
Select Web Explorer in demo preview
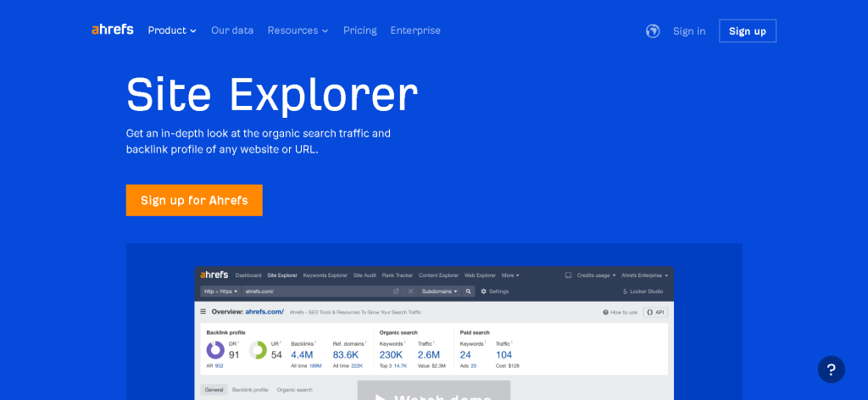click(x=480, y=275)
